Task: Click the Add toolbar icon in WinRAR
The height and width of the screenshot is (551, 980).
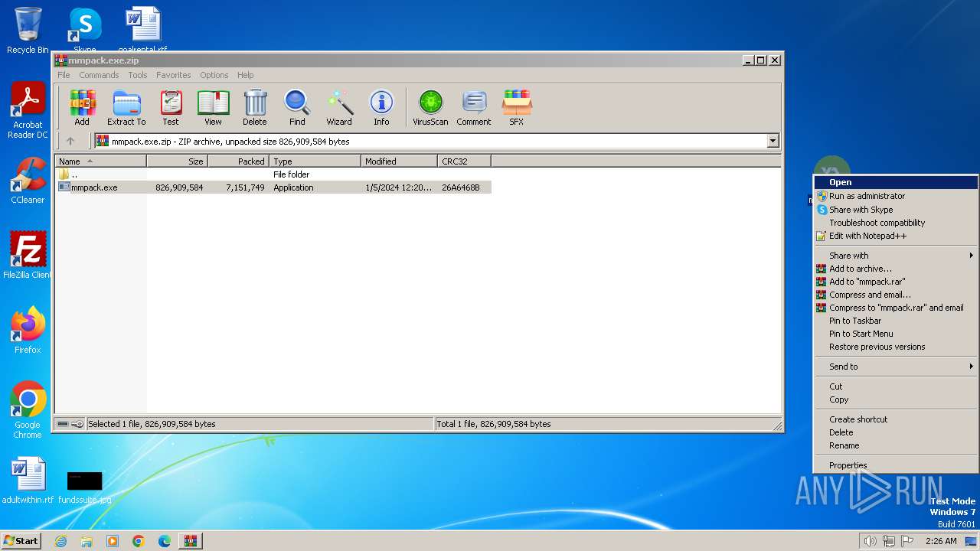Action: click(x=82, y=108)
